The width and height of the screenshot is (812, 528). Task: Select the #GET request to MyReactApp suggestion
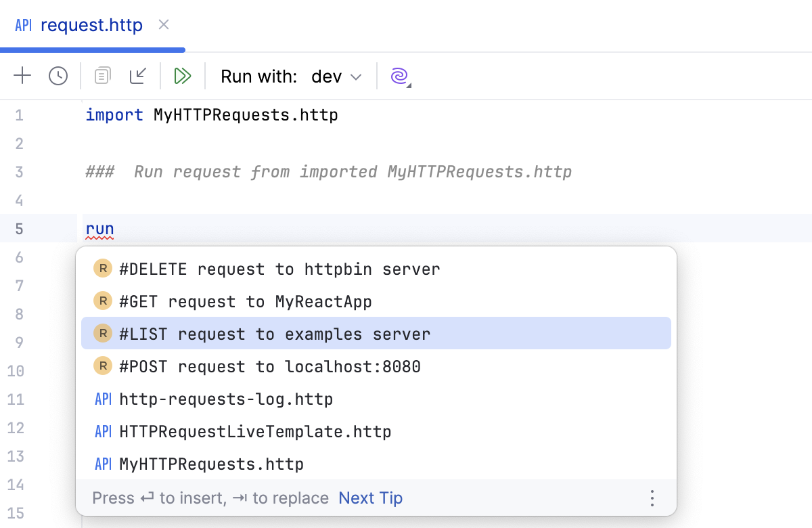pyautogui.click(x=245, y=301)
